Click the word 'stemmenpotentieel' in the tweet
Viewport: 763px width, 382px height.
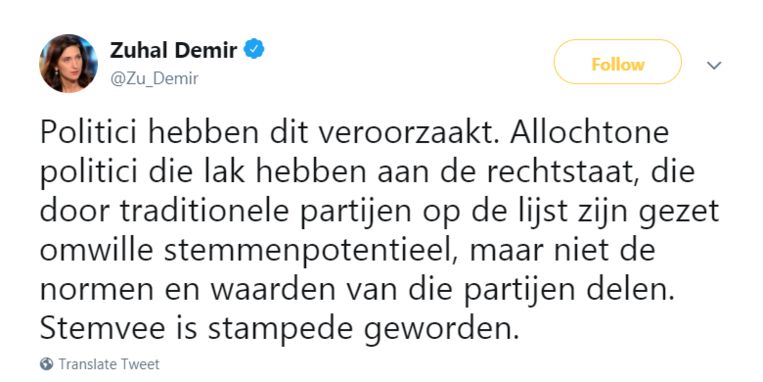[311, 251]
